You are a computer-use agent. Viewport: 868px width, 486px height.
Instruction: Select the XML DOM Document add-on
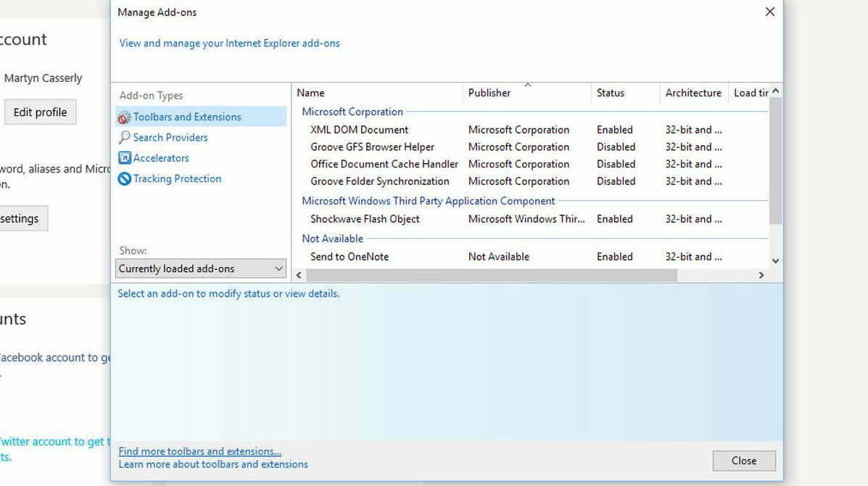[359, 130]
